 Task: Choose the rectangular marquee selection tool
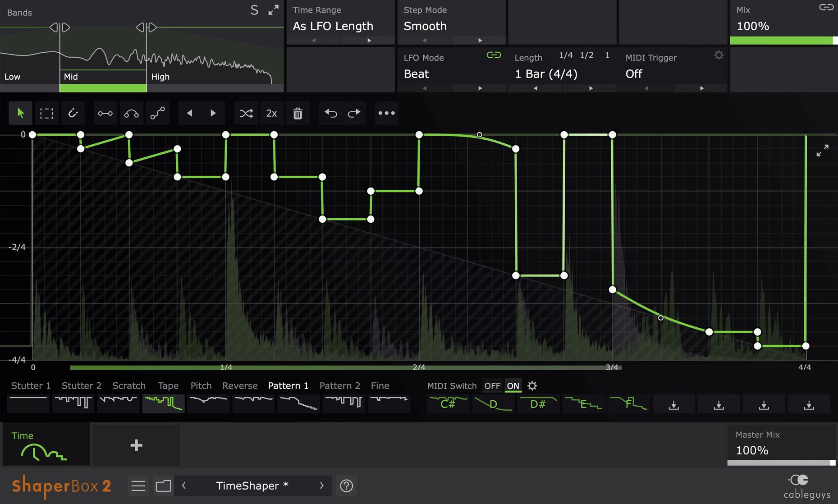46,113
